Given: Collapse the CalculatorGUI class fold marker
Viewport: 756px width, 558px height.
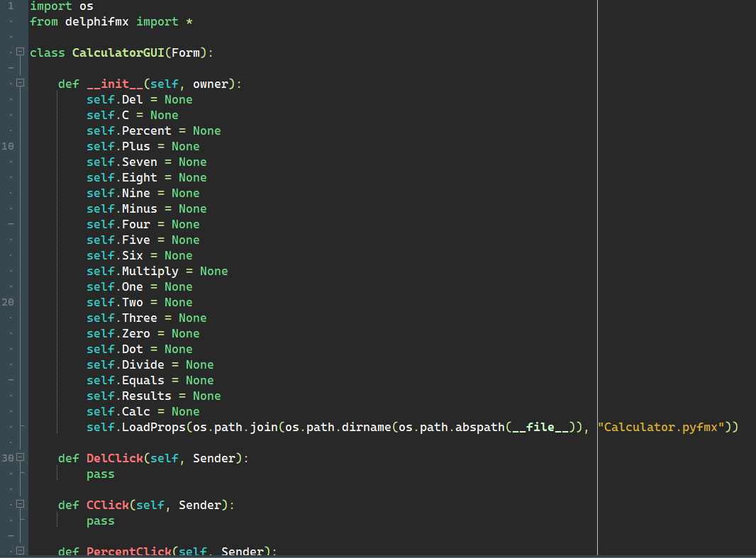Looking at the screenshot, I should coord(20,52).
